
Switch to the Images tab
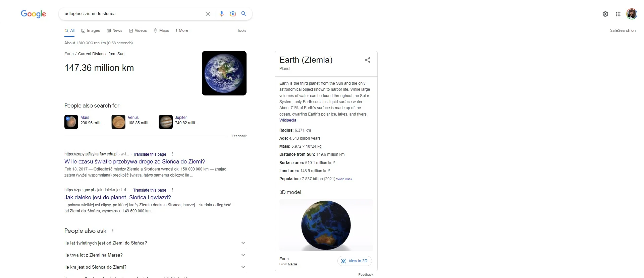[x=91, y=30]
